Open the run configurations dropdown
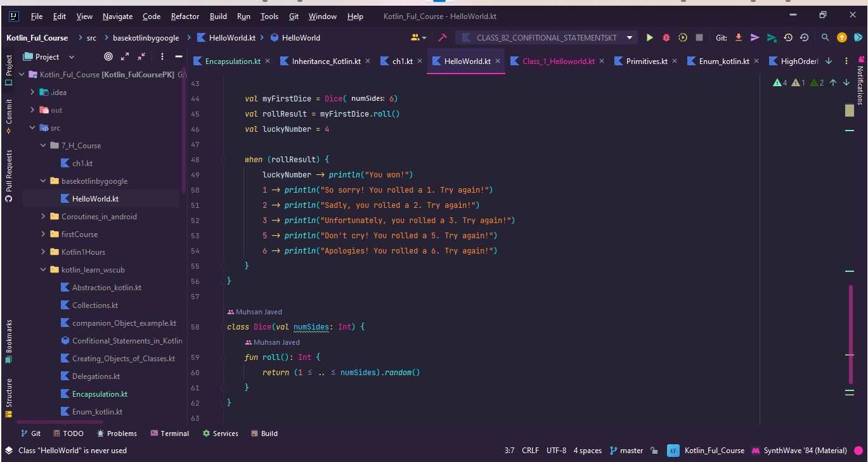Image resolution: width=868 pixels, height=462 pixels. point(630,37)
